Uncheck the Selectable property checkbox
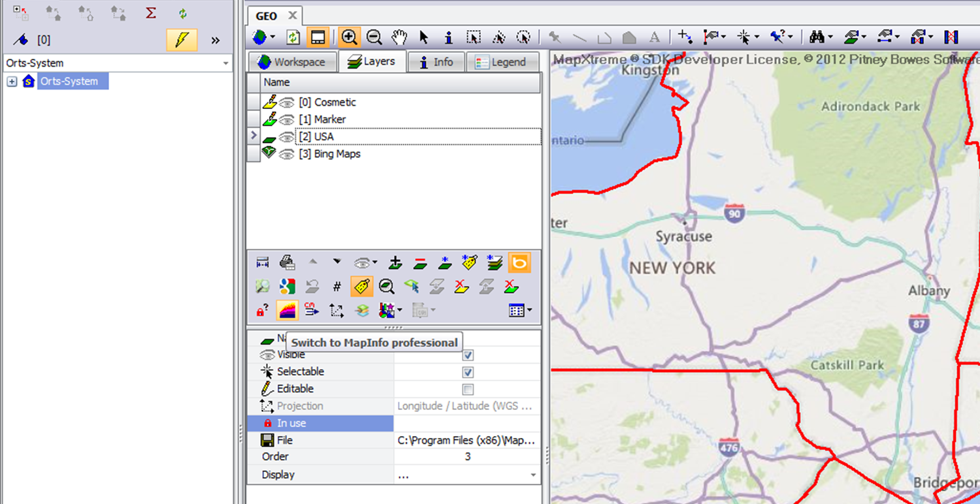Screen dimensions: 980x504 coord(468,372)
